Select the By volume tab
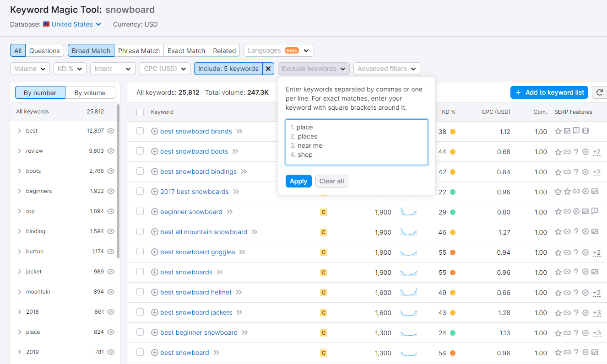 coord(91,92)
